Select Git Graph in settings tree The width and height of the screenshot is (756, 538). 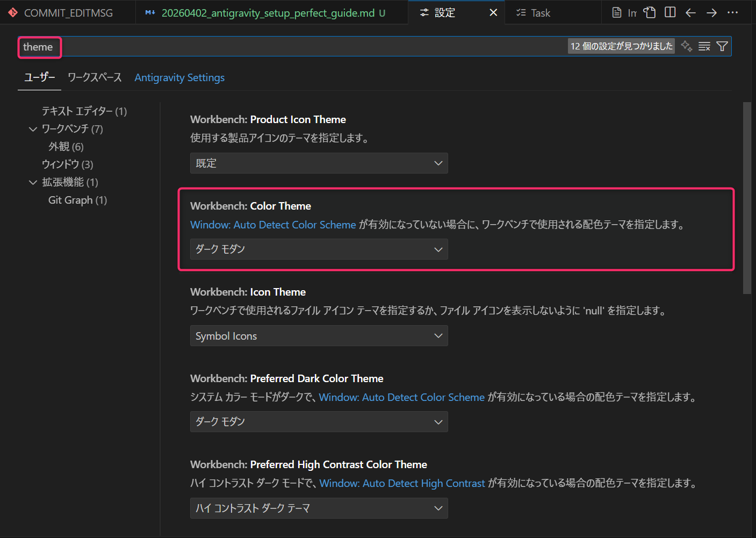point(77,200)
